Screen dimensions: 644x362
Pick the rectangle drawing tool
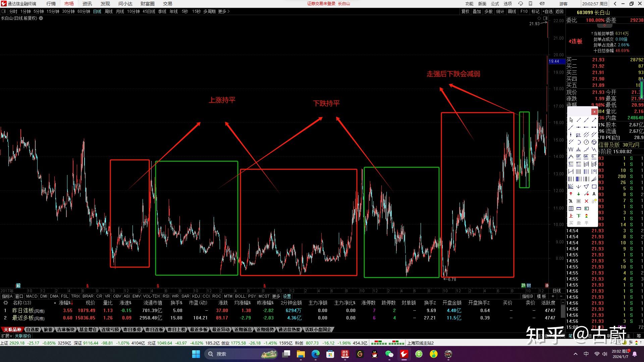(x=594, y=186)
